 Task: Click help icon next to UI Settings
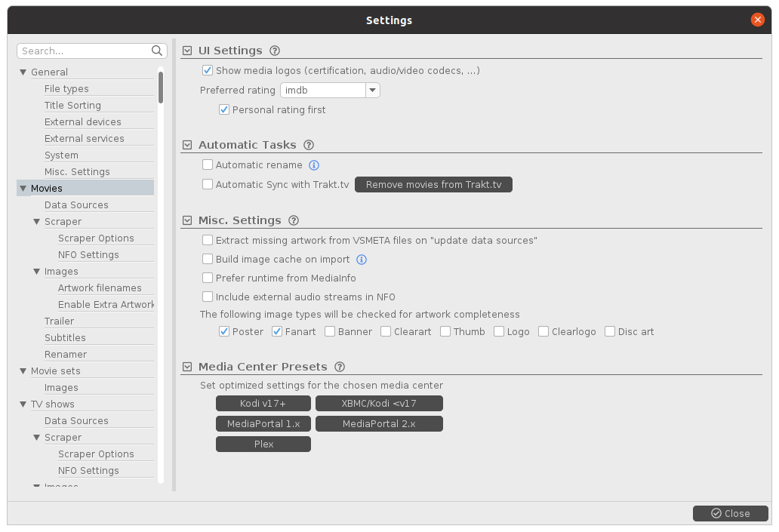coord(275,51)
